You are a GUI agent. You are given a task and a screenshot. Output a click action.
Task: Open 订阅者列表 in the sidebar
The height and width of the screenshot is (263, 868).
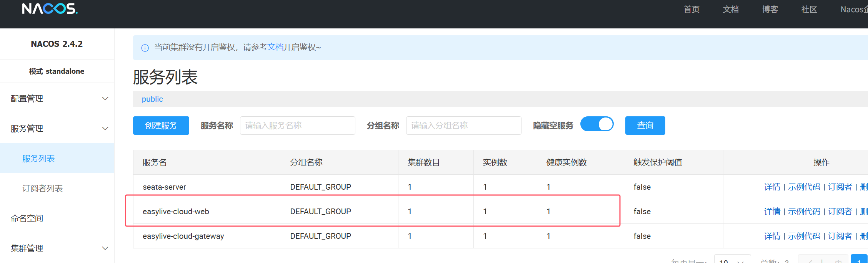[x=57, y=188]
